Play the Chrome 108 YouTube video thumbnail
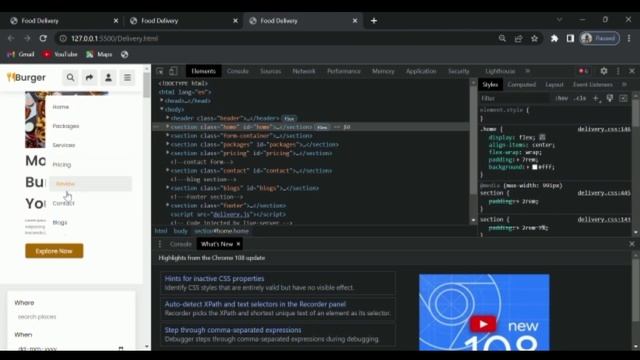 point(484,324)
